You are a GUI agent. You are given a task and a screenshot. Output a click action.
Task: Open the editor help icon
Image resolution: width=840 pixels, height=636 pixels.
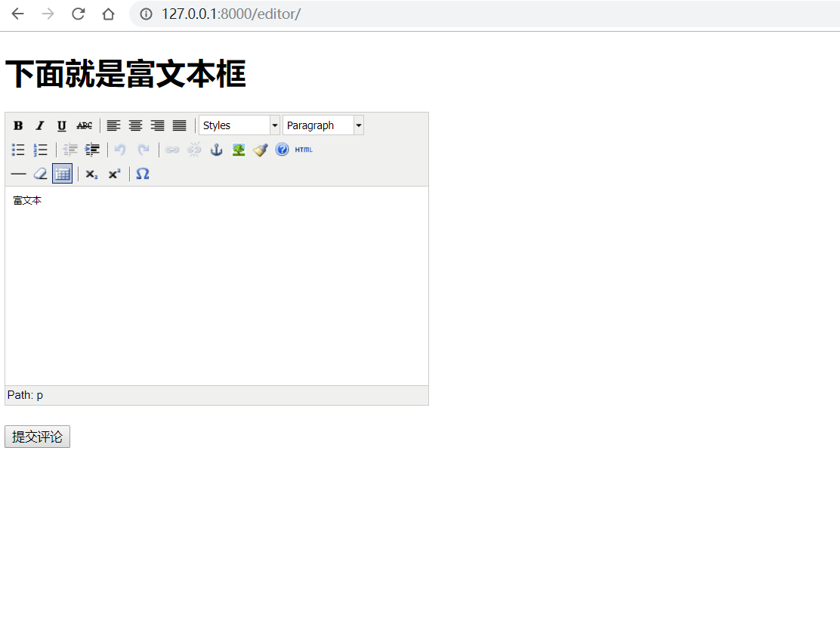tap(282, 150)
